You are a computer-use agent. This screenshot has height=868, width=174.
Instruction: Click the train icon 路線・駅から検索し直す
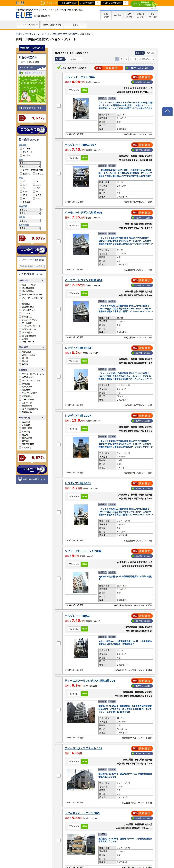[32, 479]
